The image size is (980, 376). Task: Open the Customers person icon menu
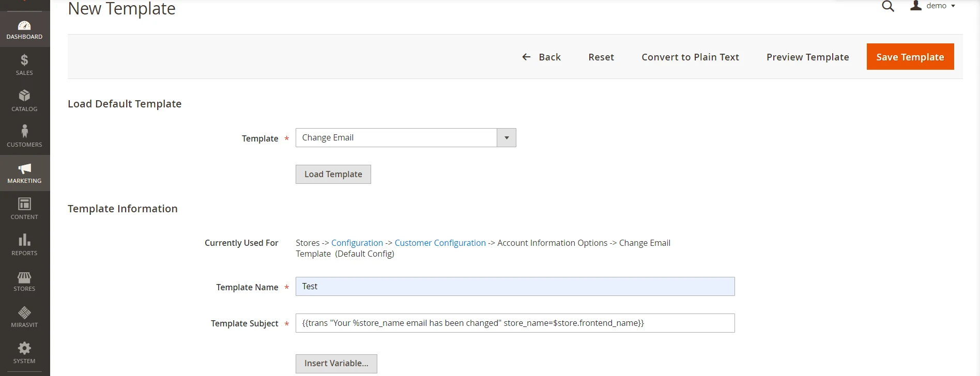(x=24, y=131)
